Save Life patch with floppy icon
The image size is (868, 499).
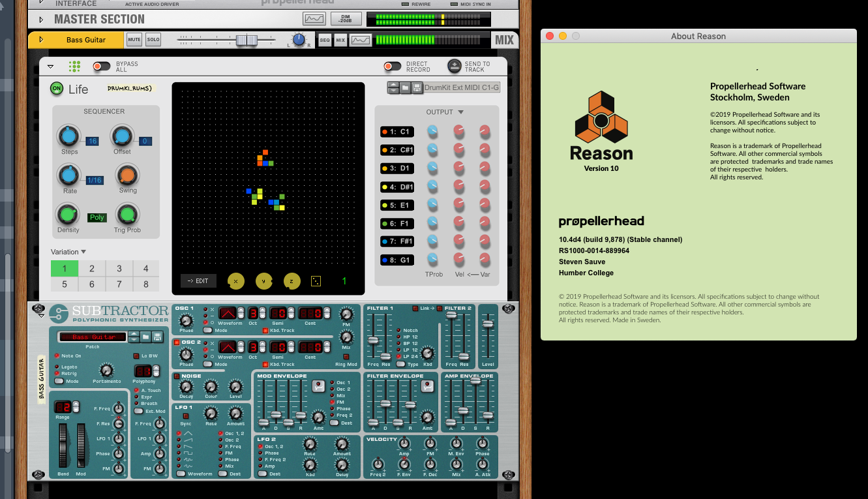tap(417, 87)
